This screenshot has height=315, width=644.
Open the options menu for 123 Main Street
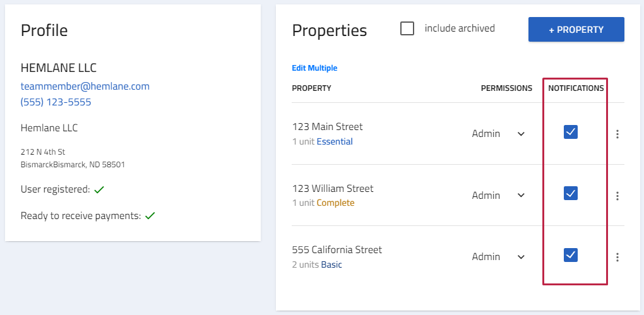[617, 134]
